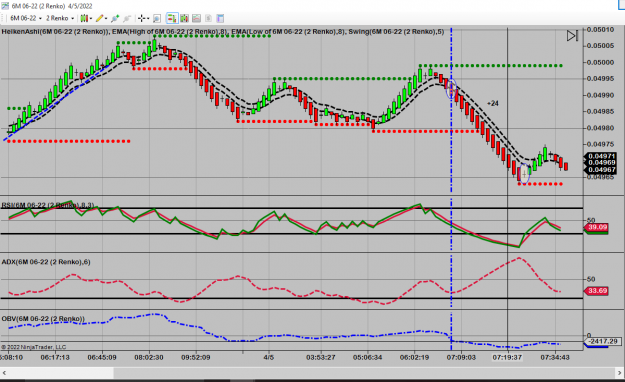Jump to latest bar arrow button
Viewport: 625px width, 382px height.
coord(572,36)
